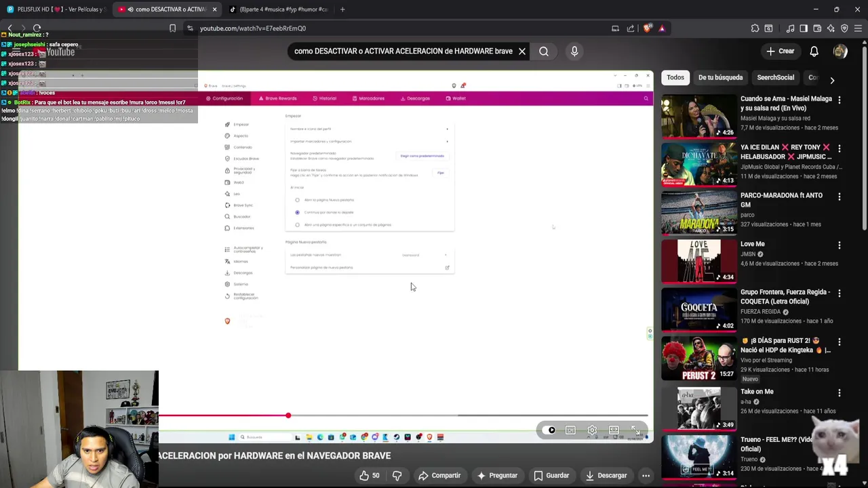Screen dimensions: 868x488
Task: Open the Brave Wallet toolbar icon
Action: click(817, 28)
